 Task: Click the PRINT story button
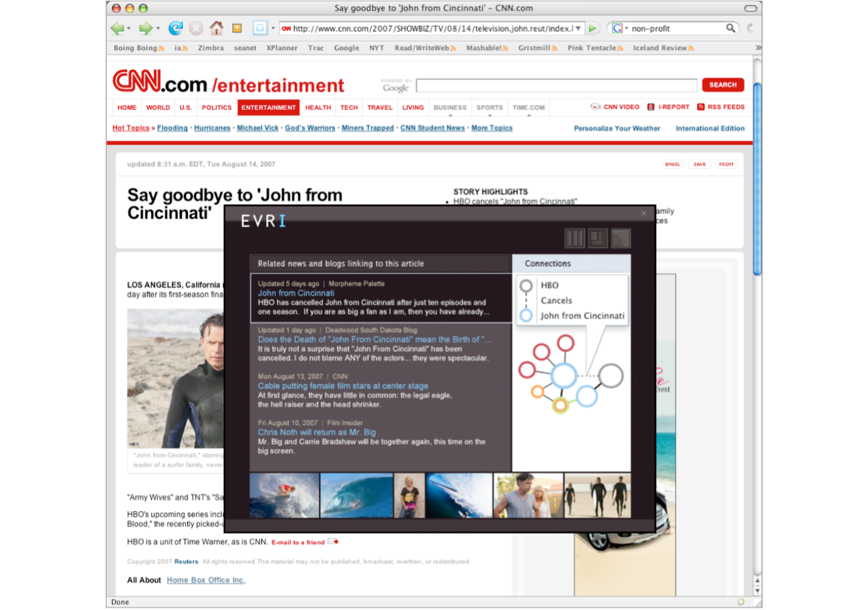(x=726, y=164)
